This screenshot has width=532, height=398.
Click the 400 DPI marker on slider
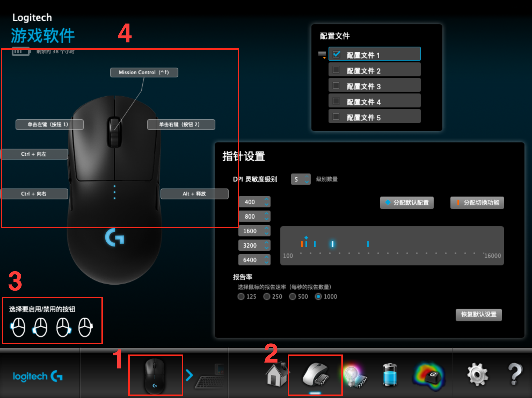[x=302, y=244]
